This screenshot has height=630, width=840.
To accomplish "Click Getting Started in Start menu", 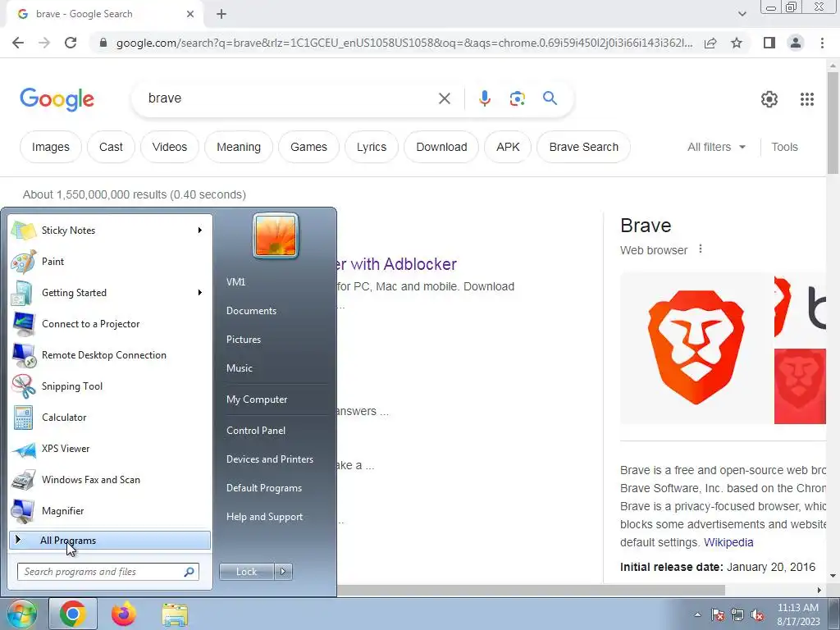I will pos(110,293).
